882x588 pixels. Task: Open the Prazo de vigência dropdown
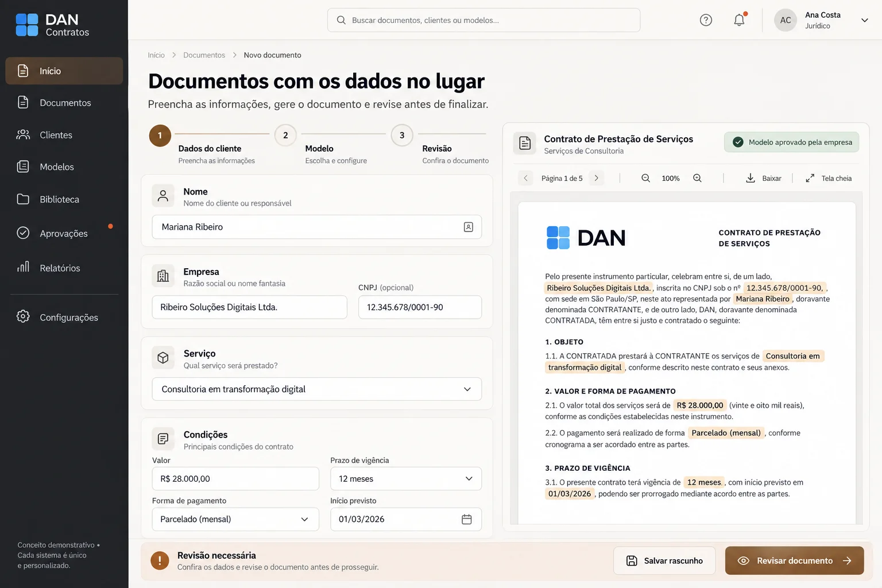(406, 479)
